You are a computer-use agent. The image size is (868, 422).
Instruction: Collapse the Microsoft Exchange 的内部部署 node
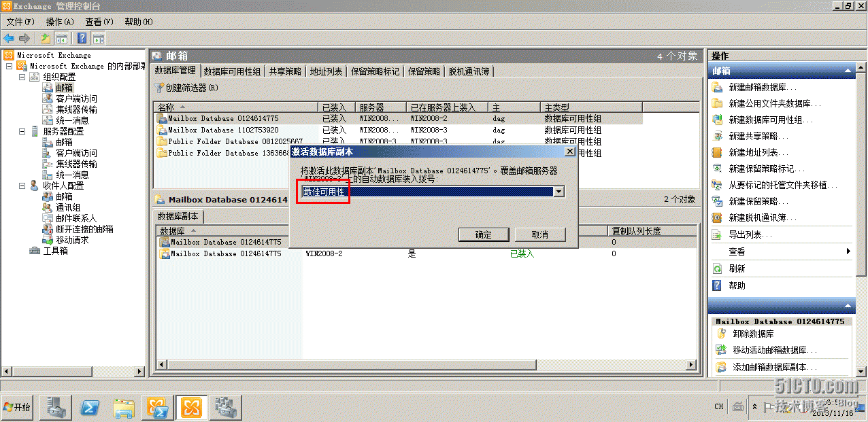[9, 66]
